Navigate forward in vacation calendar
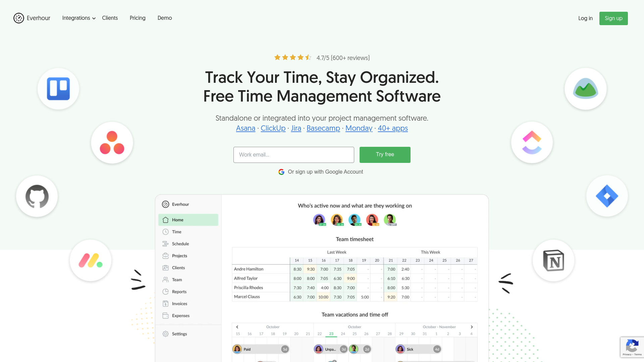The width and height of the screenshot is (644, 362). click(472, 327)
